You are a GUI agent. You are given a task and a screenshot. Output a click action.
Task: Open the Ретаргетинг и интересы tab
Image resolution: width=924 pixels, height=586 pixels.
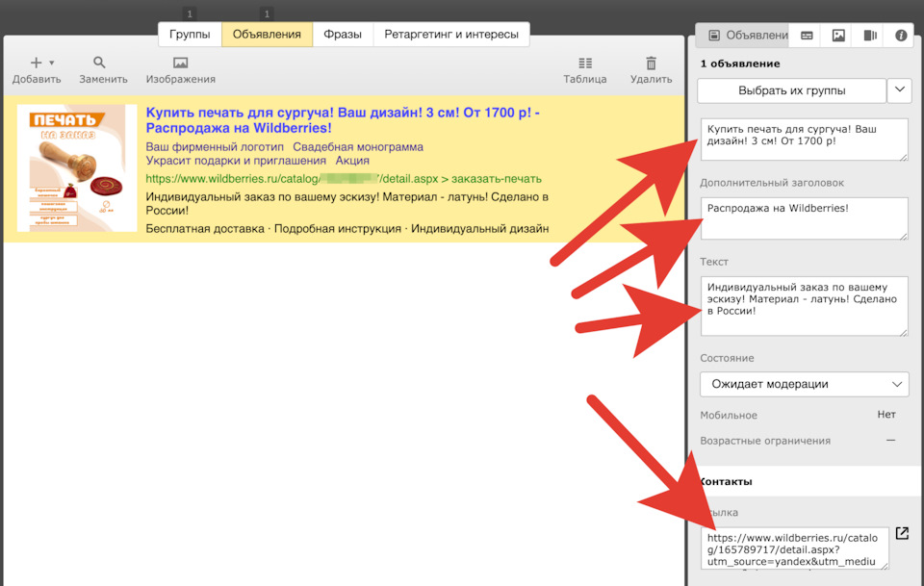[451, 34]
